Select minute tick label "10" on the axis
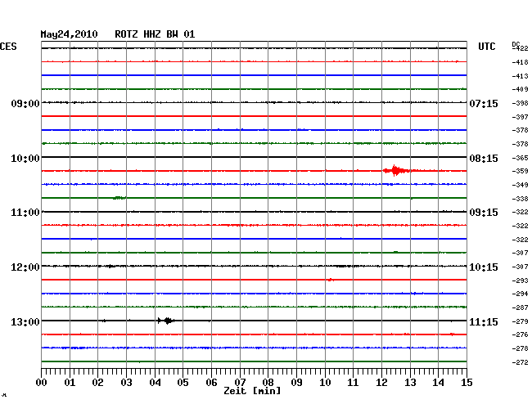532x404 pixels. [x=325, y=383]
